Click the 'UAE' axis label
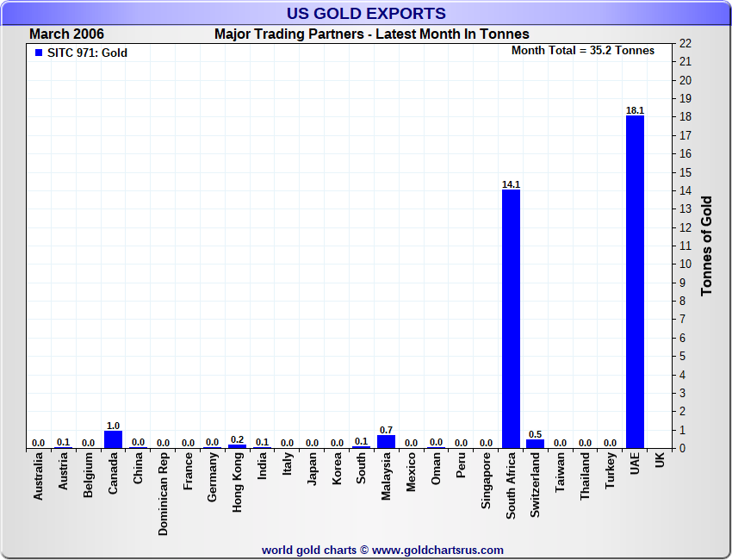 [x=635, y=463]
